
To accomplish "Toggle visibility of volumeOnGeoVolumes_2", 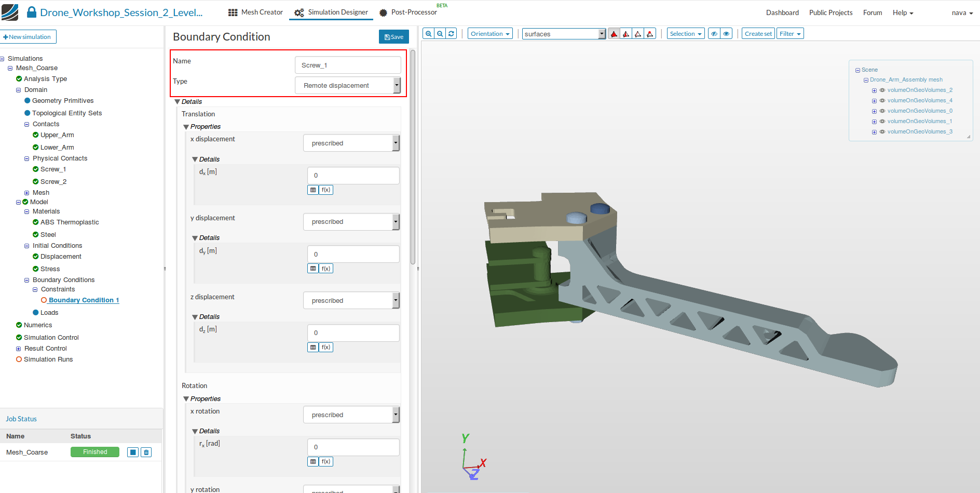I will (x=882, y=90).
